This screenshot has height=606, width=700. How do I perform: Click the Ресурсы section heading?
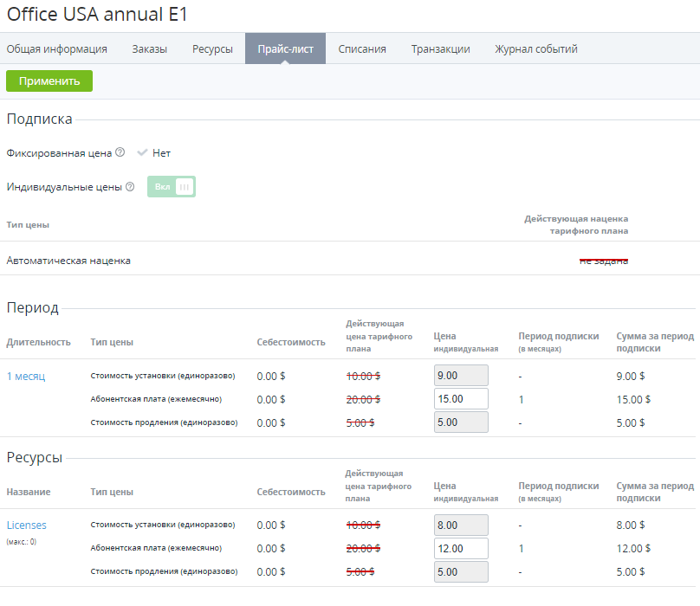pos(35,457)
